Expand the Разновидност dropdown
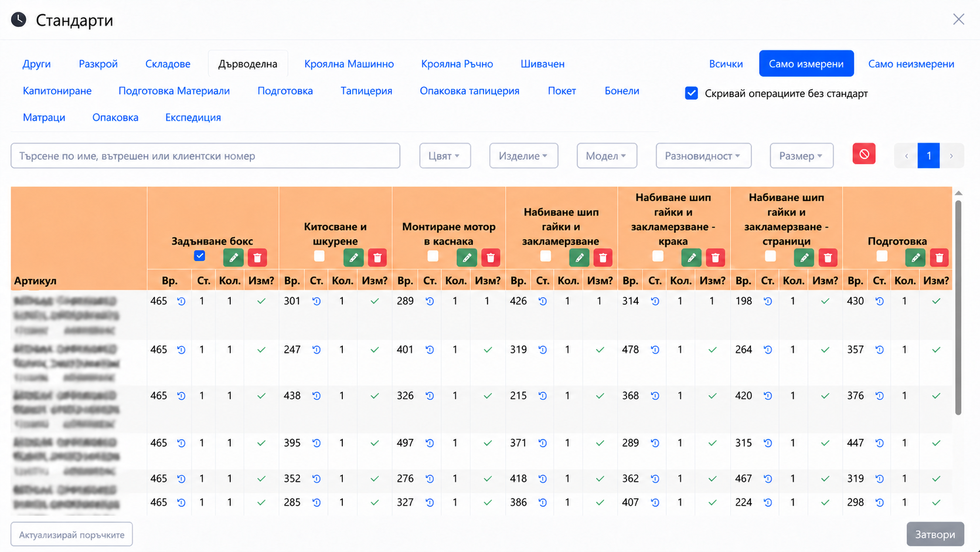The width and height of the screenshot is (980, 552). (x=703, y=155)
